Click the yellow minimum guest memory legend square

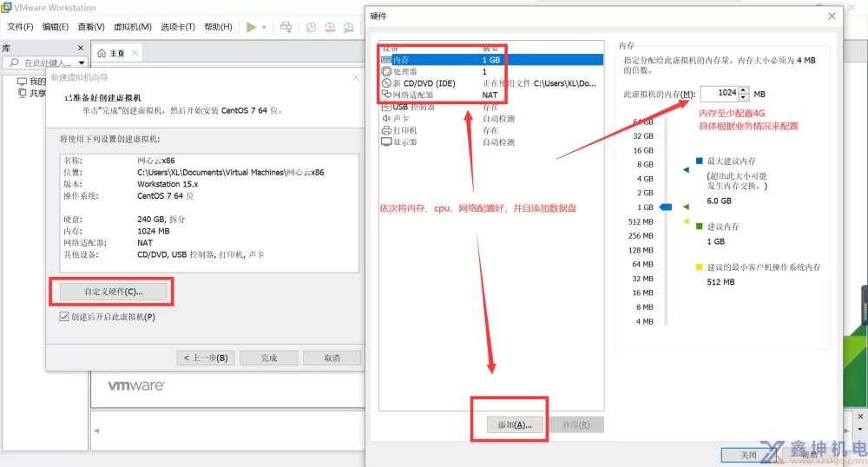coord(699,266)
